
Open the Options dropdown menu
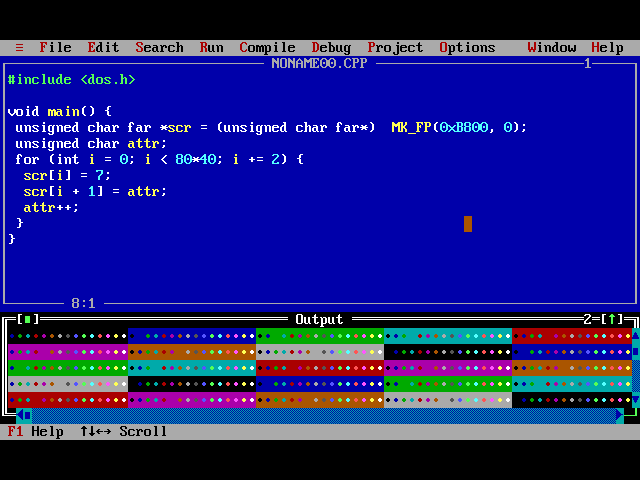467,48
